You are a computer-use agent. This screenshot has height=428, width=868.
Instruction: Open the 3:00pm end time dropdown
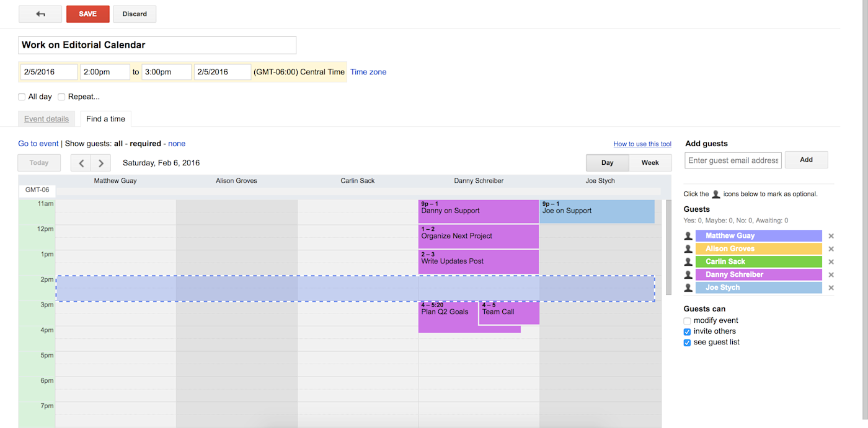(x=166, y=72)
